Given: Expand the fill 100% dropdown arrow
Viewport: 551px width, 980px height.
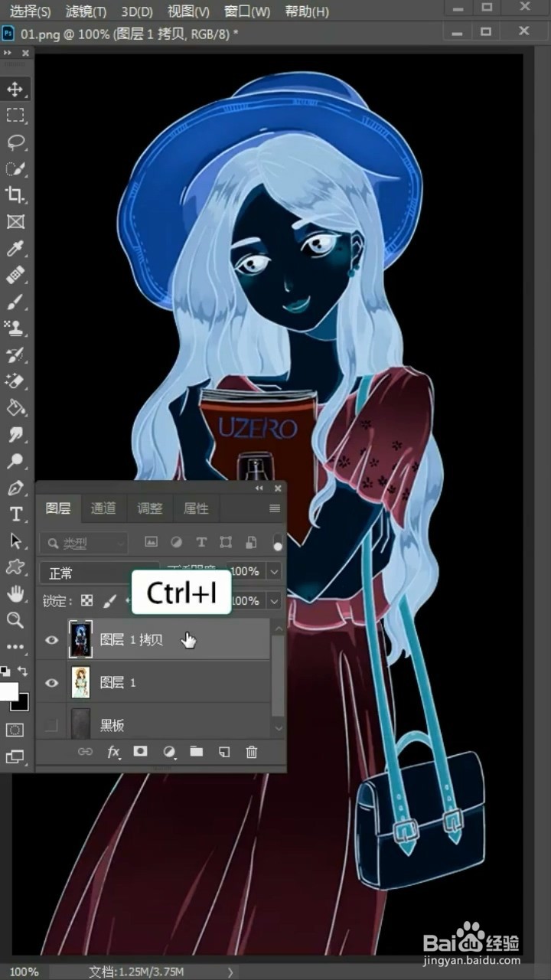Looking at the screenshot, I should [x=274, y=601].
